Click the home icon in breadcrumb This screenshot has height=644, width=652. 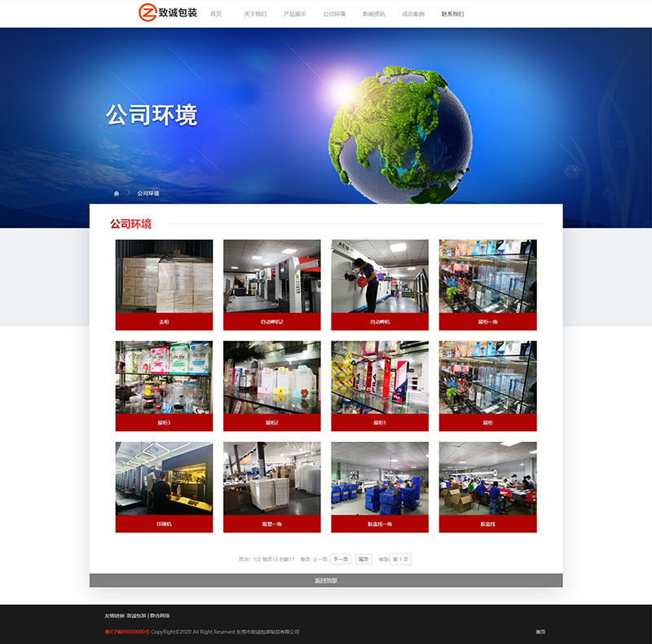(x=117, y=194)
